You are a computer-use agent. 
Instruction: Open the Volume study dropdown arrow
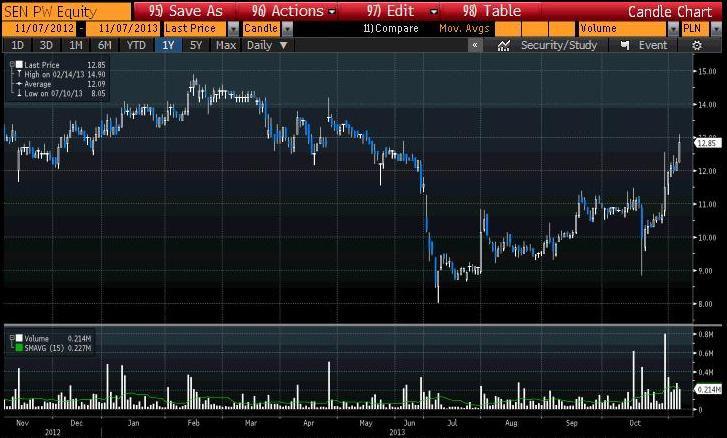[x=673, y=29]
